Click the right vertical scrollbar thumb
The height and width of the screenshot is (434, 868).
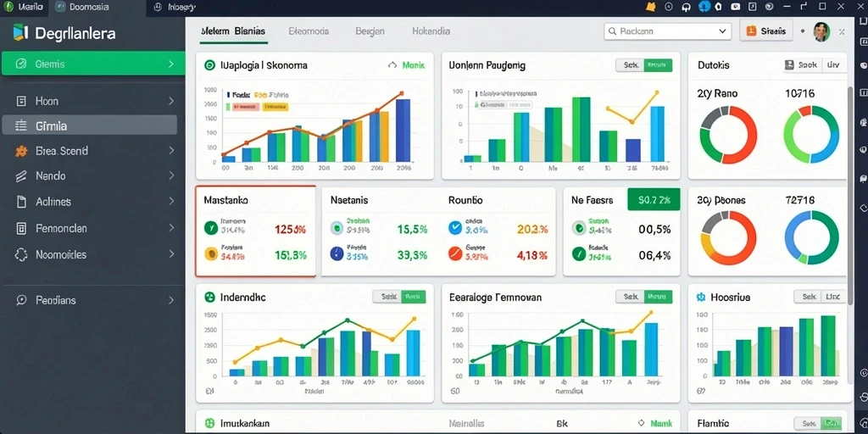[x=850, y=195]
